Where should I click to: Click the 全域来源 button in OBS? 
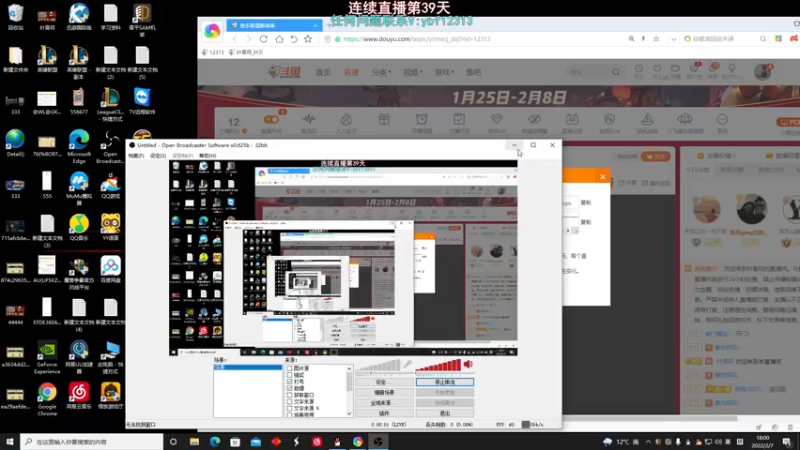click(x=384, y=403)
